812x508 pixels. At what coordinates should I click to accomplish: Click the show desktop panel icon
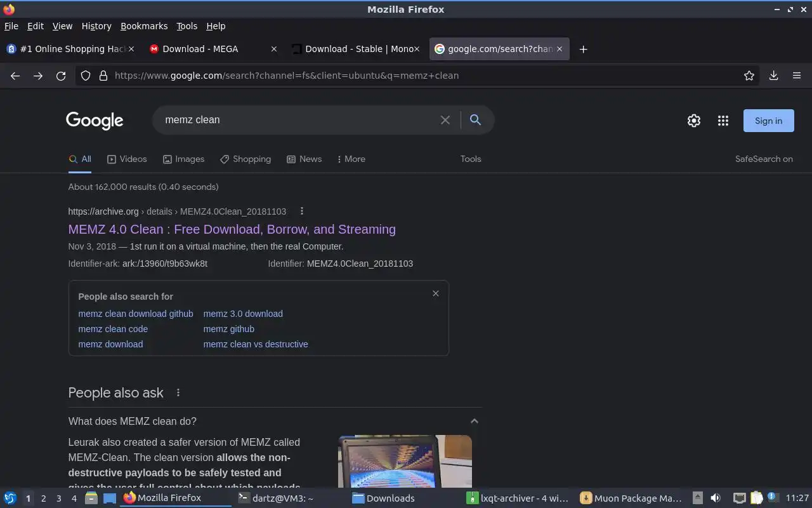click(110, 498)
